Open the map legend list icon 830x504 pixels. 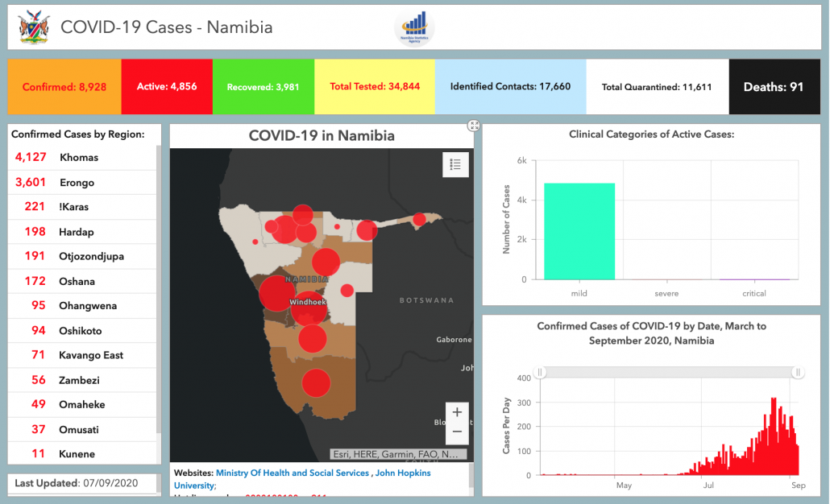[455, 164]
